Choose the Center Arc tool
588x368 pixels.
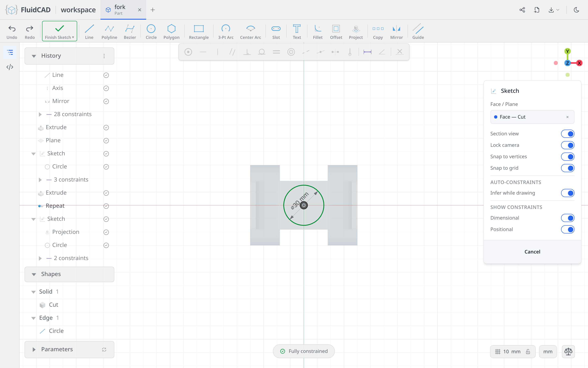click(251, 31)
